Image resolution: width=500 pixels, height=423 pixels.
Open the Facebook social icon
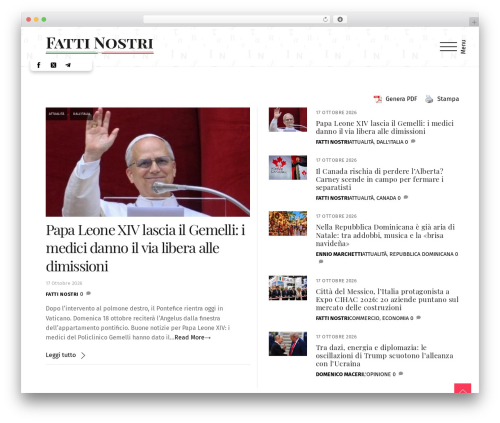39,65
